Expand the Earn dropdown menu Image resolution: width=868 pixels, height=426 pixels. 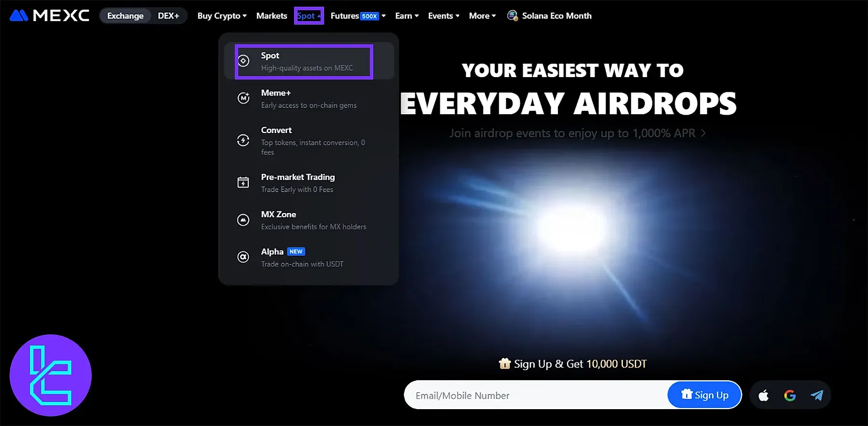tap(407, 16)
